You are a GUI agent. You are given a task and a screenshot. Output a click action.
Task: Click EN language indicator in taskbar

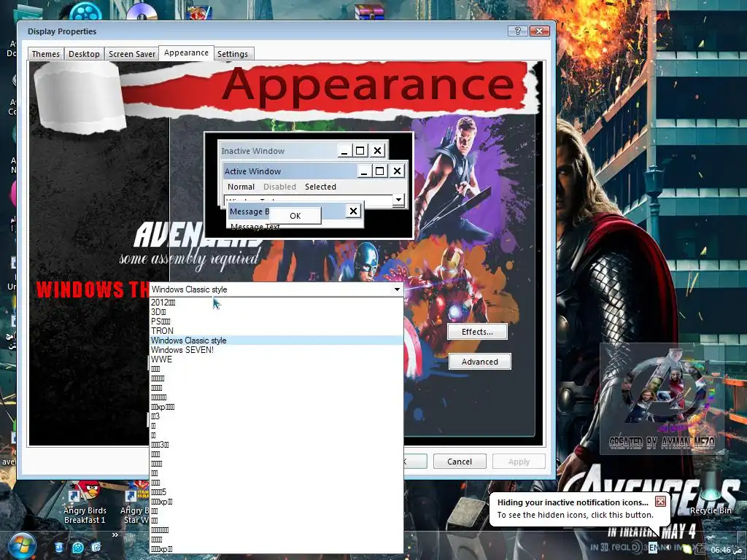click(x=653, y=548)
